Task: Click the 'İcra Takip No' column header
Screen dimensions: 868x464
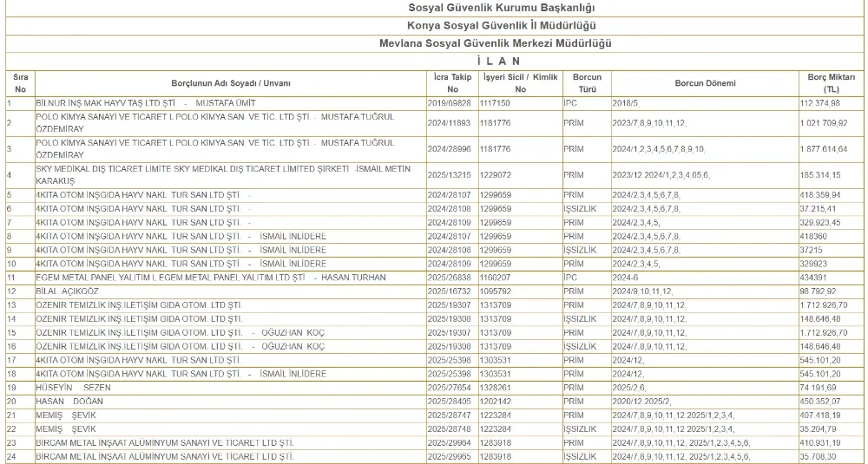Action: point(451,82)
